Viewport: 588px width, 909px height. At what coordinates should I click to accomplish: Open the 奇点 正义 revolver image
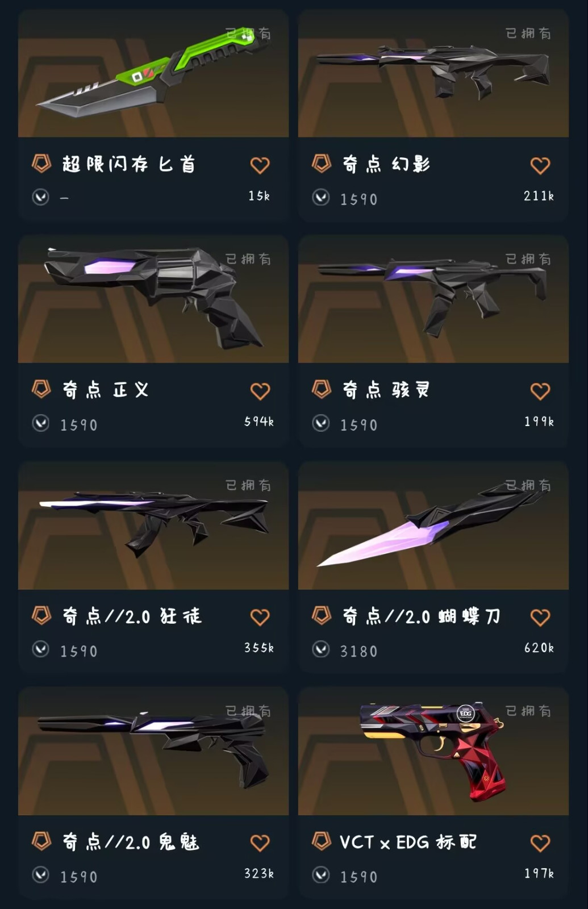point(153,299)
